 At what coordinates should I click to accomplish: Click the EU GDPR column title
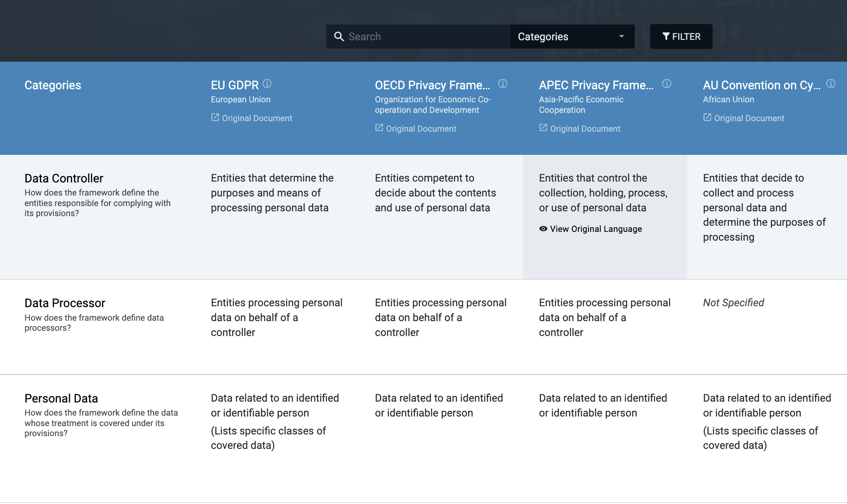(235, 85)
